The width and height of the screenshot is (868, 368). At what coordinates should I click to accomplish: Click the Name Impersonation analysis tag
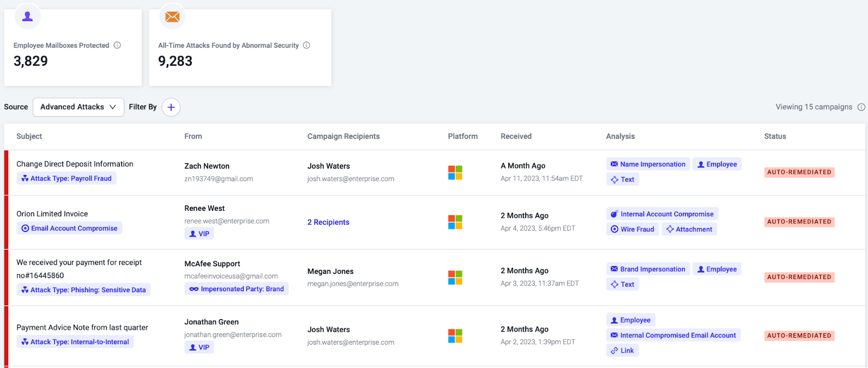click(x=648, y=164)
